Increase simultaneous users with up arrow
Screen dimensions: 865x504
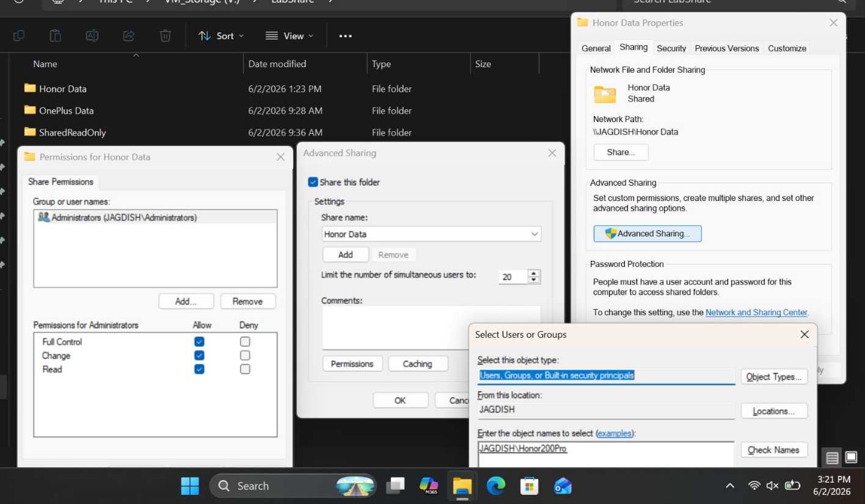(534, 273)
